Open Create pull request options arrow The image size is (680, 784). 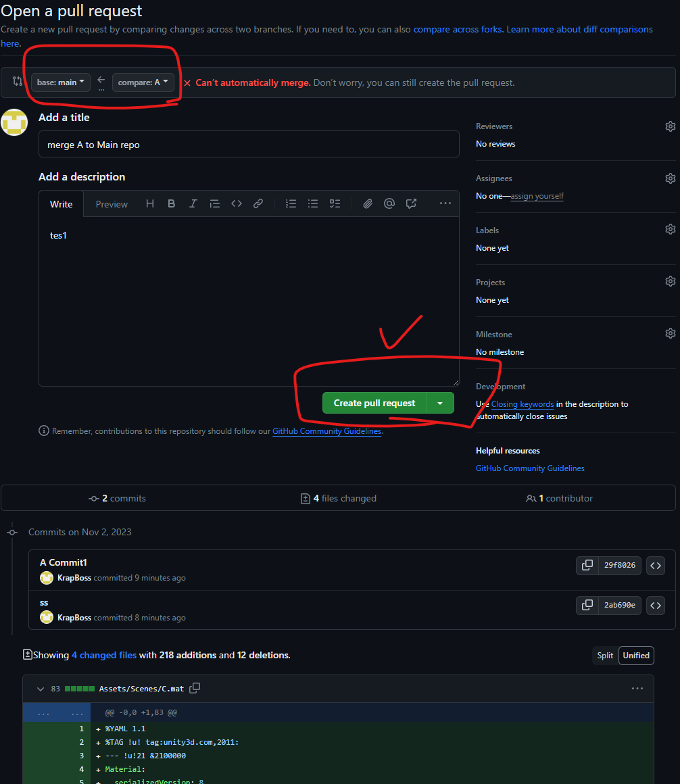(440, 403)
